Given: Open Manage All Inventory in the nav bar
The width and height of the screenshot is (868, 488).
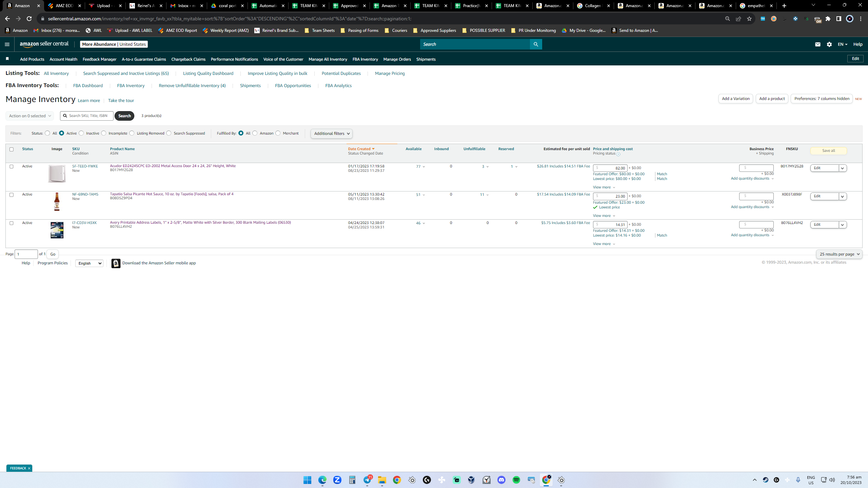Looking at the screenshot, I should click(x=328, y=59).
